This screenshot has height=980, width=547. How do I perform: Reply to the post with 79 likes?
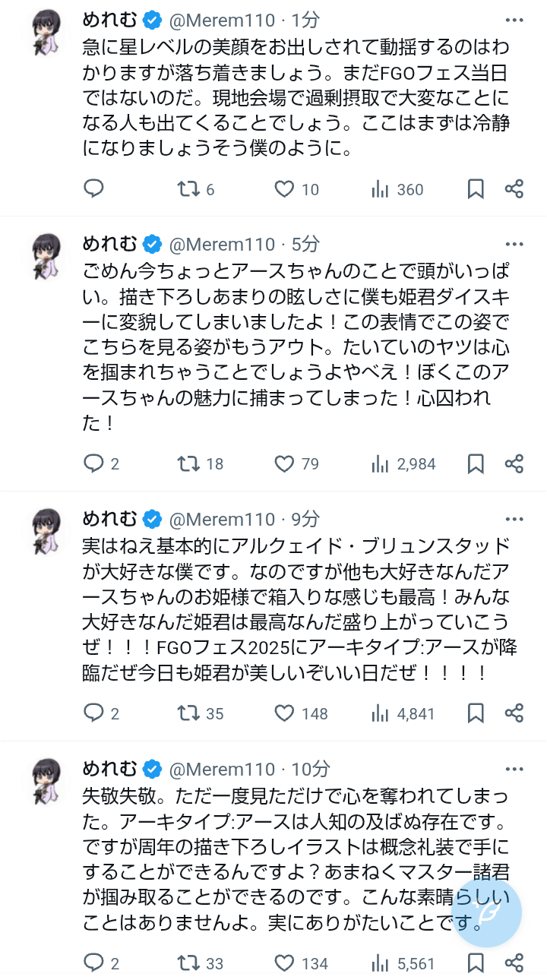[x=93, y=463]
